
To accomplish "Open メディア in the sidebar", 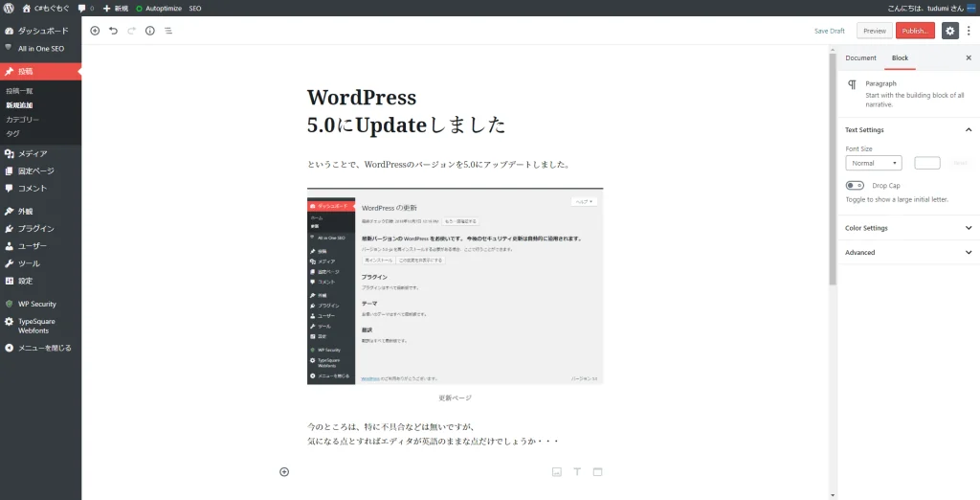I will [x=40, y=153].
